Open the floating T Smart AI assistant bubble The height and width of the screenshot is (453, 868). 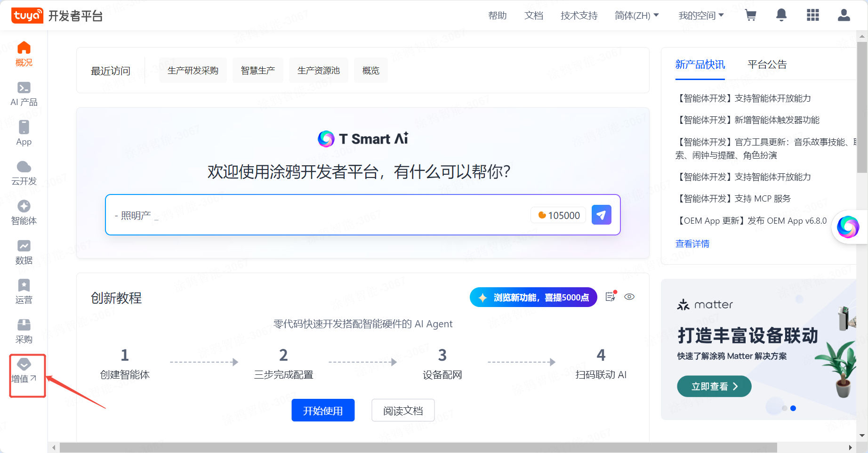pos(848,227)
